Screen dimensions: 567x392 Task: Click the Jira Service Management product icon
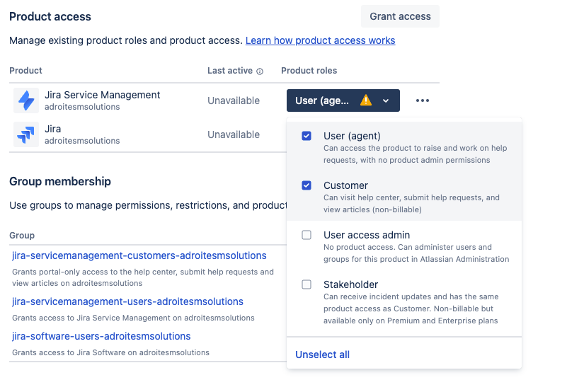tap(26, 100)
